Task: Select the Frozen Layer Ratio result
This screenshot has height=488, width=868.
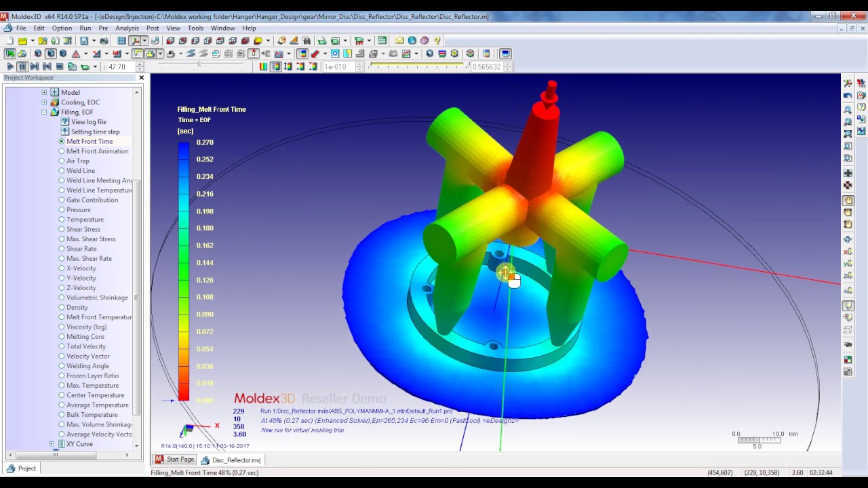Action: click(92, 375)
